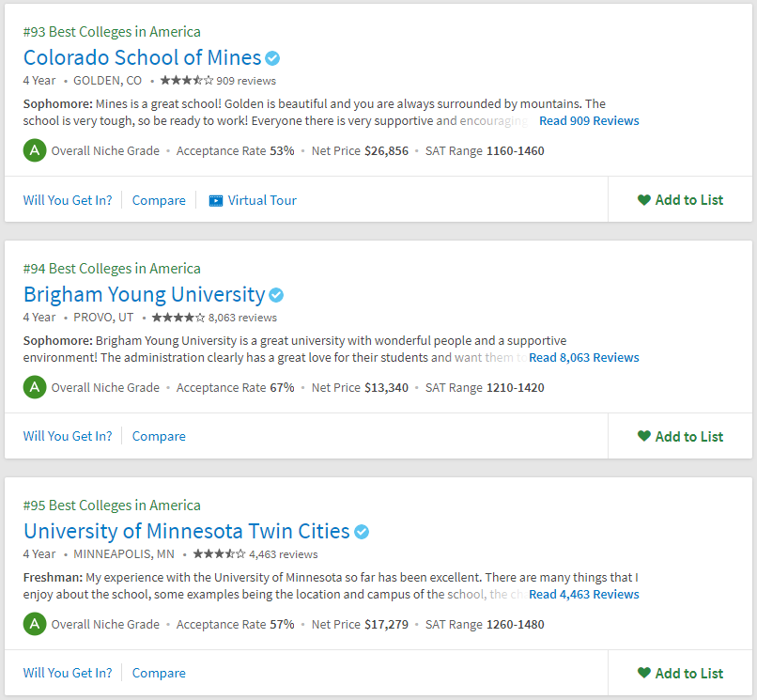
Task: Click the verified badge beside Brigham Young University
Action: click(276, 295)
